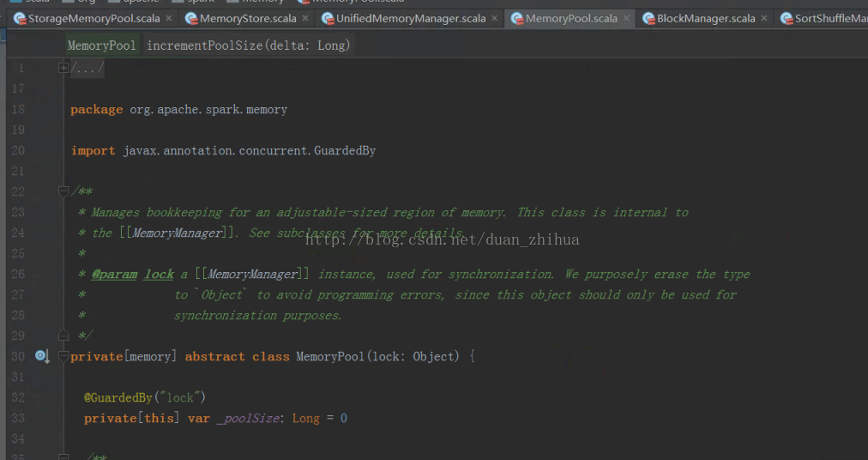Activate the MemoryPool.scala tab
This screenshot has height=460, width=868.
click(570, 18)
